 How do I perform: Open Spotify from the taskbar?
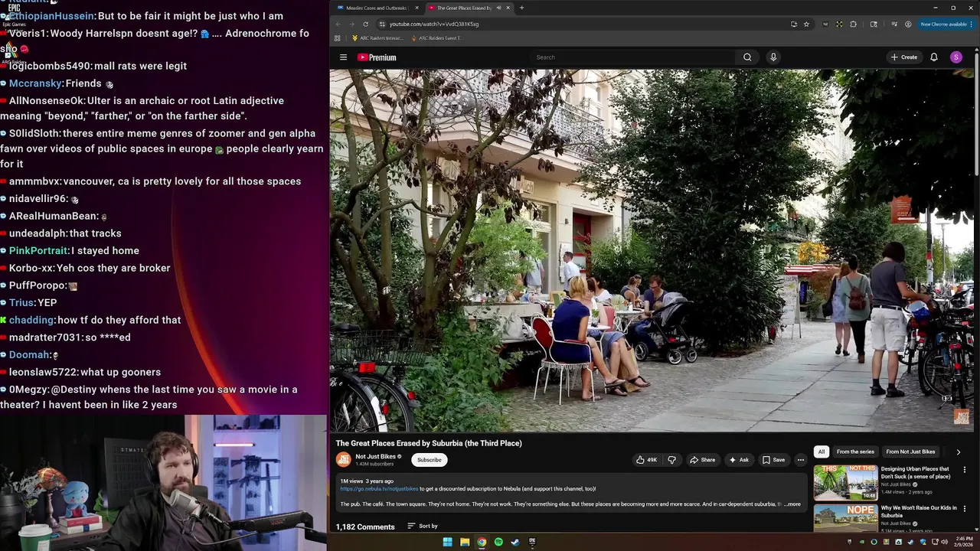pos(498,542)
